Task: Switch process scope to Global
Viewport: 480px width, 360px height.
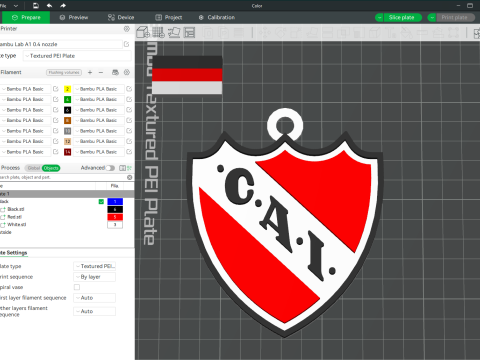Action: coord(34,168)
